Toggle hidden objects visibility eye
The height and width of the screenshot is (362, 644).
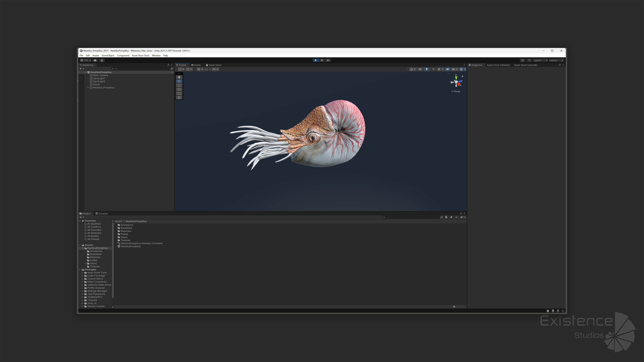click(x=447, y=69)
